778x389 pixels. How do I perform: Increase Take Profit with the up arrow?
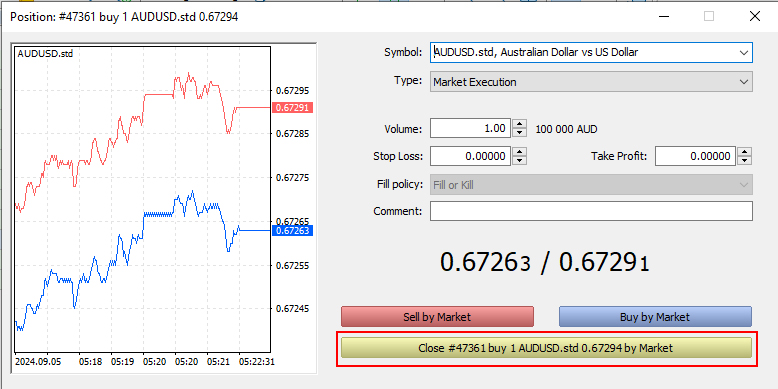[x=744, y=152]
